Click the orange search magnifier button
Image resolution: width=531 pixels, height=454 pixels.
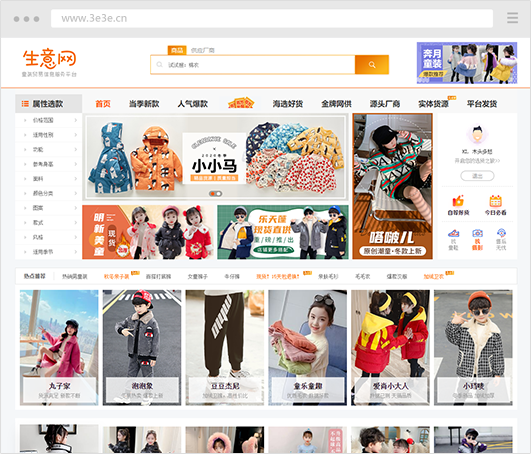pos(371,65)
